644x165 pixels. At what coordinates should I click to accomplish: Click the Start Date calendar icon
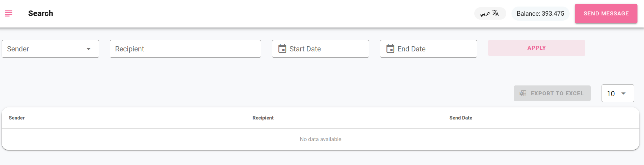point(282,48)
